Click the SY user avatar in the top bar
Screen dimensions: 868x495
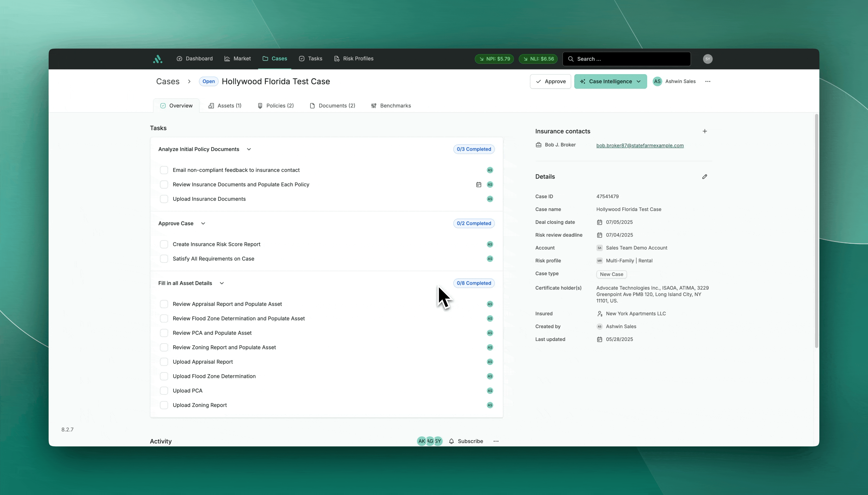[708, 59]
